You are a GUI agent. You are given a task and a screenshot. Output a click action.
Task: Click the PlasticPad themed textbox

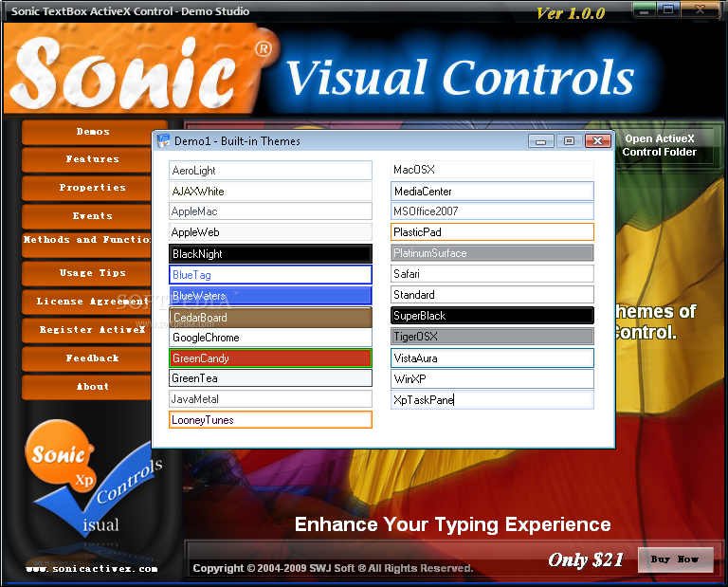pyautogui.click(x=492, y=231)
